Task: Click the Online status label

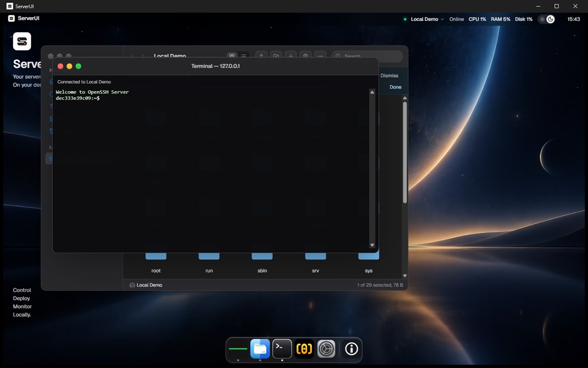Action: tap(456, 19)
